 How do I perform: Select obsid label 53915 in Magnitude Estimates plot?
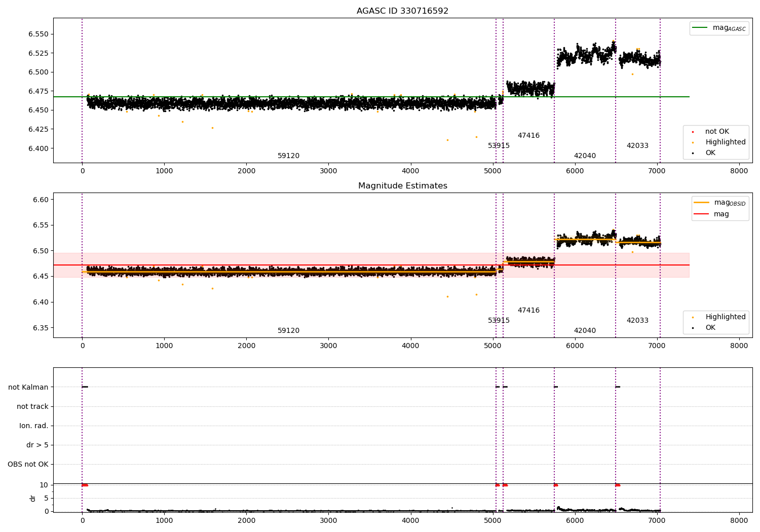tap(499, 320)
